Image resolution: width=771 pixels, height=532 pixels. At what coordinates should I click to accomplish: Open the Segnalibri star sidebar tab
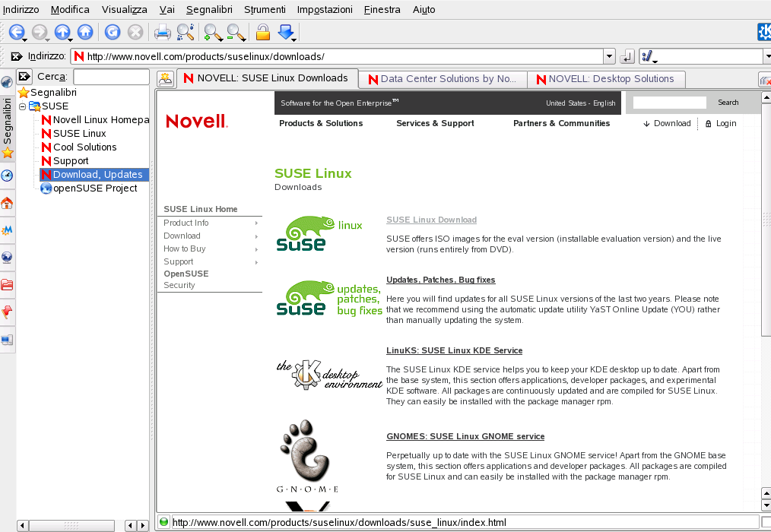[7, 128]
